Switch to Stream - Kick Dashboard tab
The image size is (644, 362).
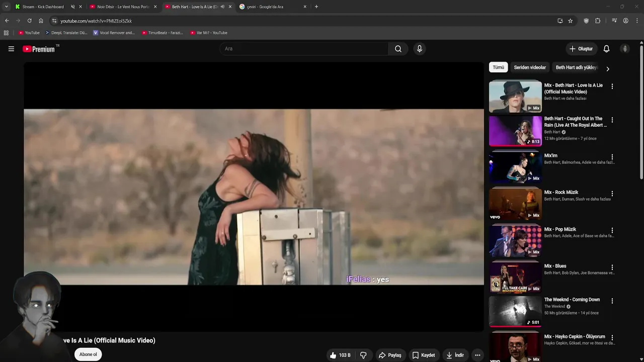point(43,7)
